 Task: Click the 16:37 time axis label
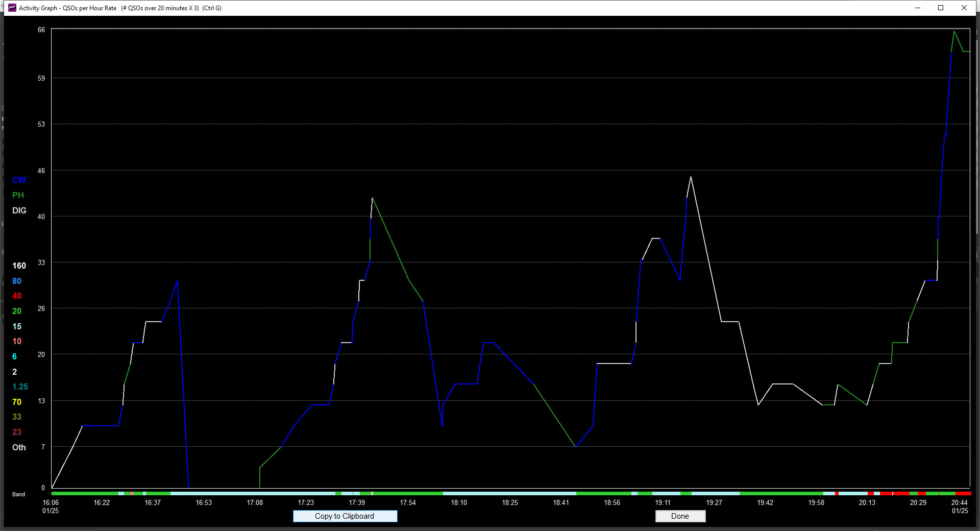point(153,502)
